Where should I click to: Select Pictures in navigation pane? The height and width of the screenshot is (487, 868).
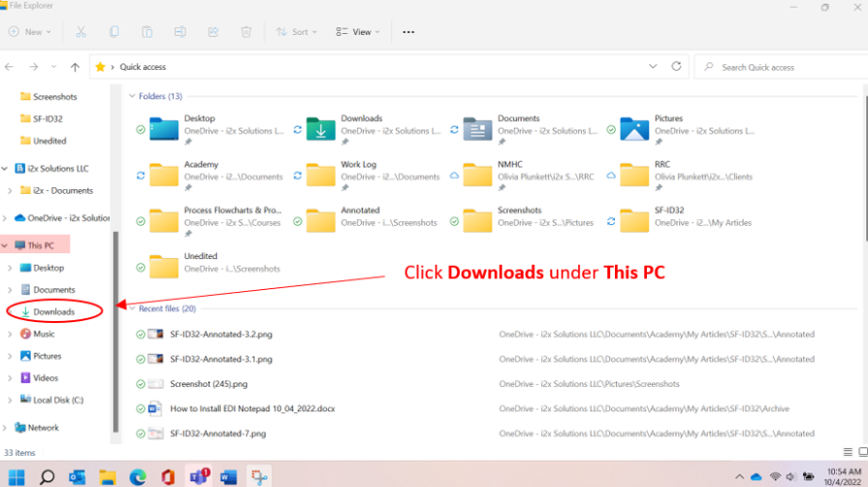(x=48, y=356)
